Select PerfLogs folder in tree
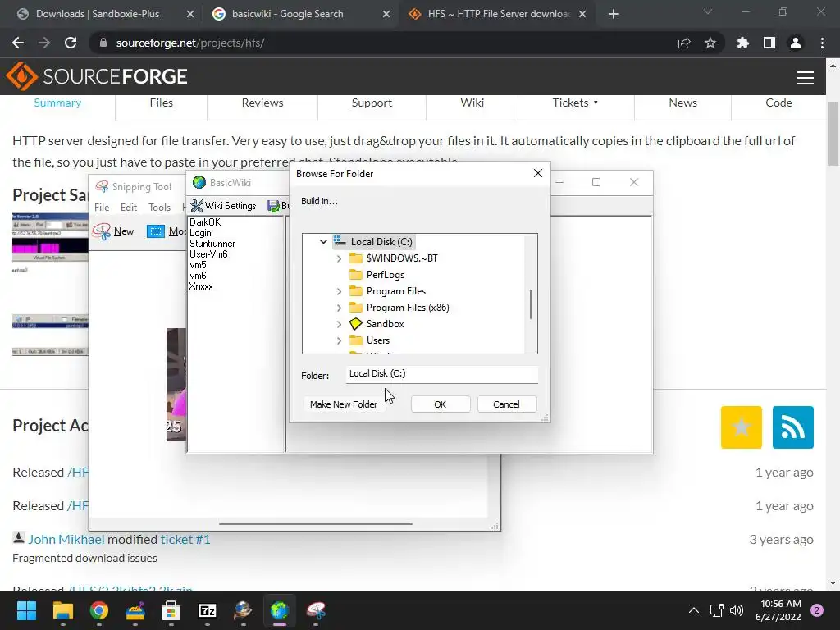The image size is (840, 630). [386, 275]
